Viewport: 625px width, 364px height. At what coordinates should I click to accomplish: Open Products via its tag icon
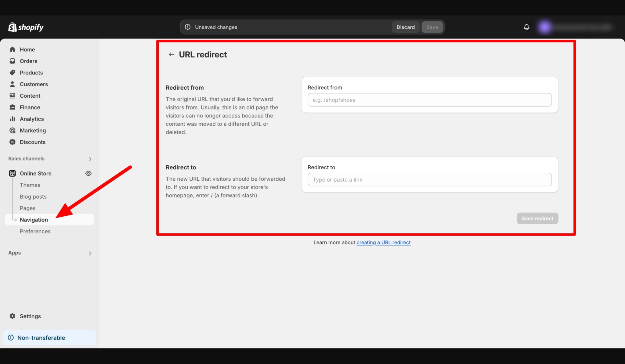pyautogui.click(x=13, y=72)
